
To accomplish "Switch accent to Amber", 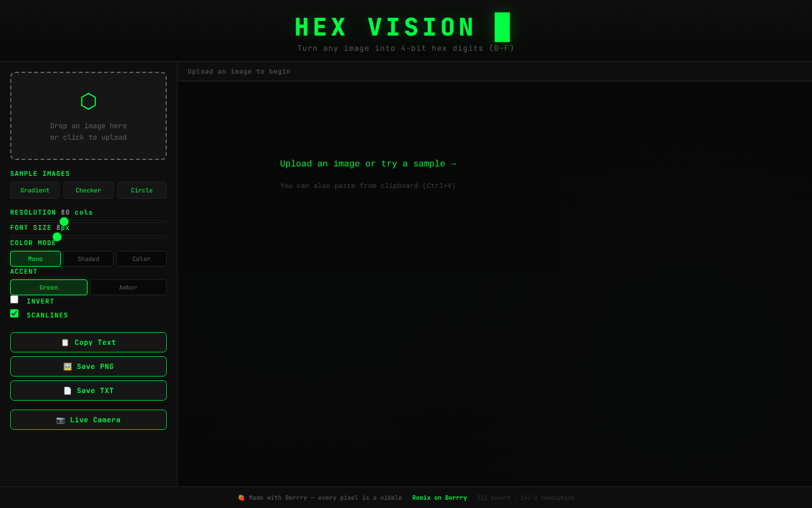I will point(128,287).
